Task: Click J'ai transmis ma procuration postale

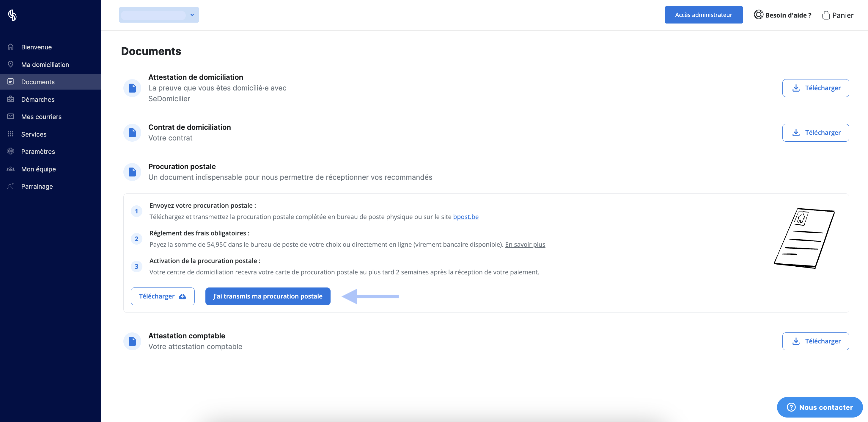Action: (268, 296)
